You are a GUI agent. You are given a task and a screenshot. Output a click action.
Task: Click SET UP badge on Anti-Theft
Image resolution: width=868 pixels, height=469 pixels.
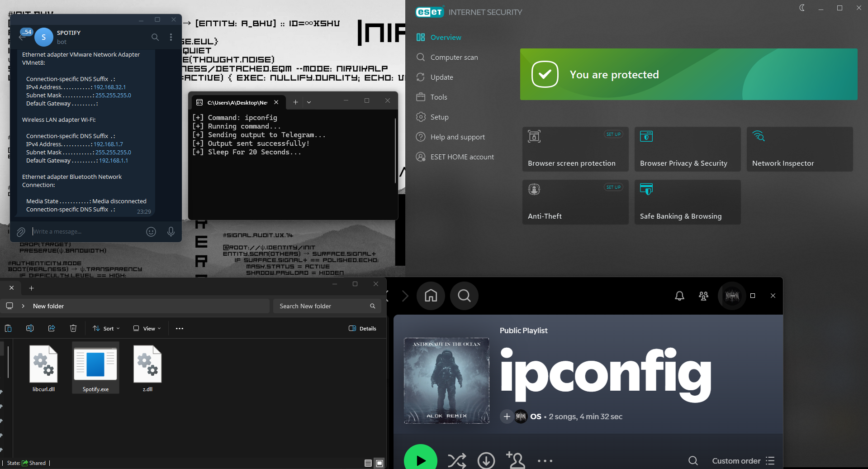tap(613, 187)
